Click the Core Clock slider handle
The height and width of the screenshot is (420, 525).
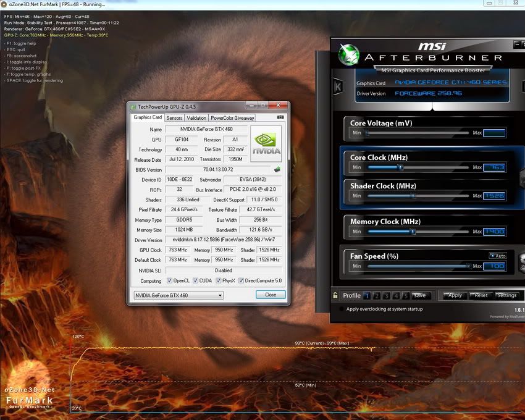pyautogui.click(x=400, y=167)
